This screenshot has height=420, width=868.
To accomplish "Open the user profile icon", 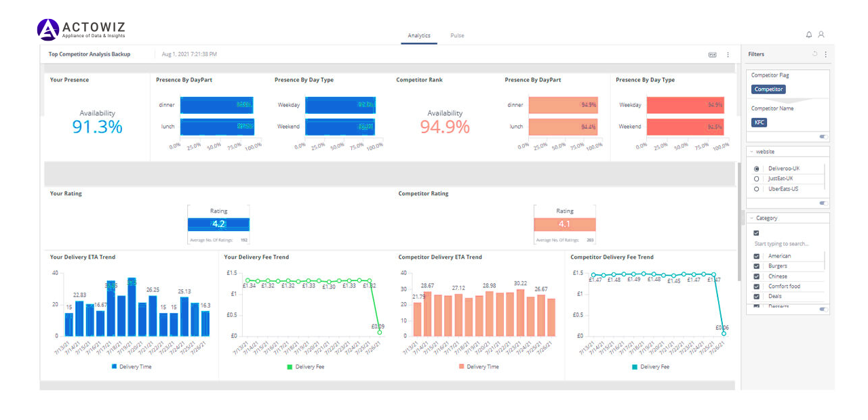I will [821, 35].
